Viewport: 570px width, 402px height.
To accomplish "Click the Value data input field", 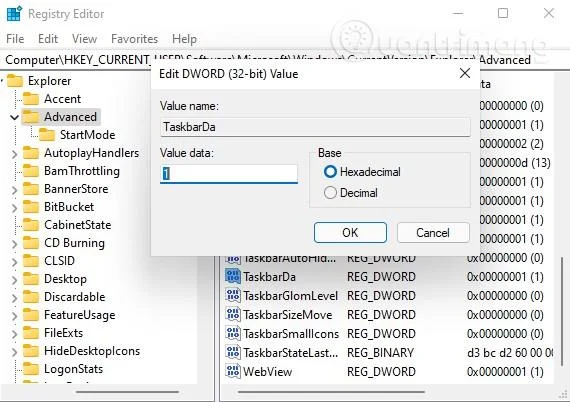I will point(229,174).
